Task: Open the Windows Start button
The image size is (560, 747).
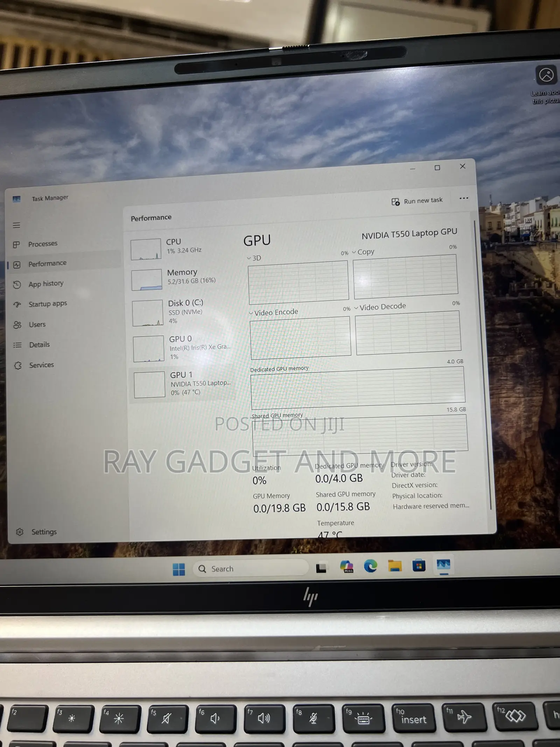Action: [179, 569]
